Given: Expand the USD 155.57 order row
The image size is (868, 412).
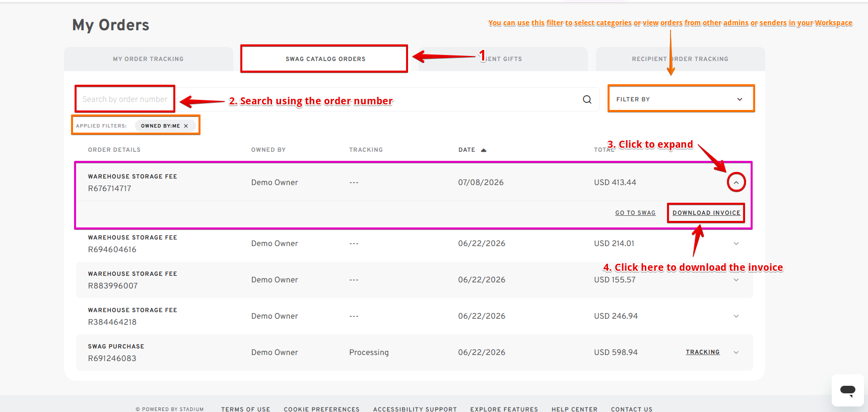Looking at the screenshot, I should [x=736, y=280].
